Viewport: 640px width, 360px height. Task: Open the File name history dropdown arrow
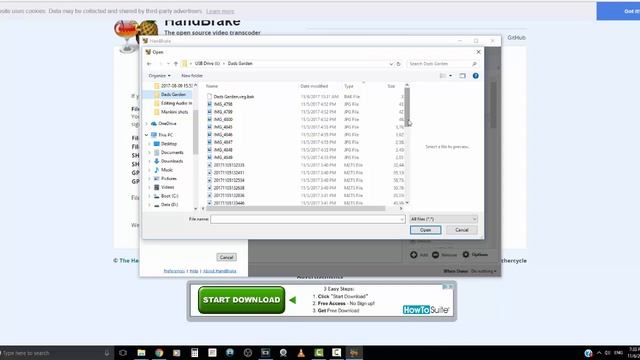[402, 220]
